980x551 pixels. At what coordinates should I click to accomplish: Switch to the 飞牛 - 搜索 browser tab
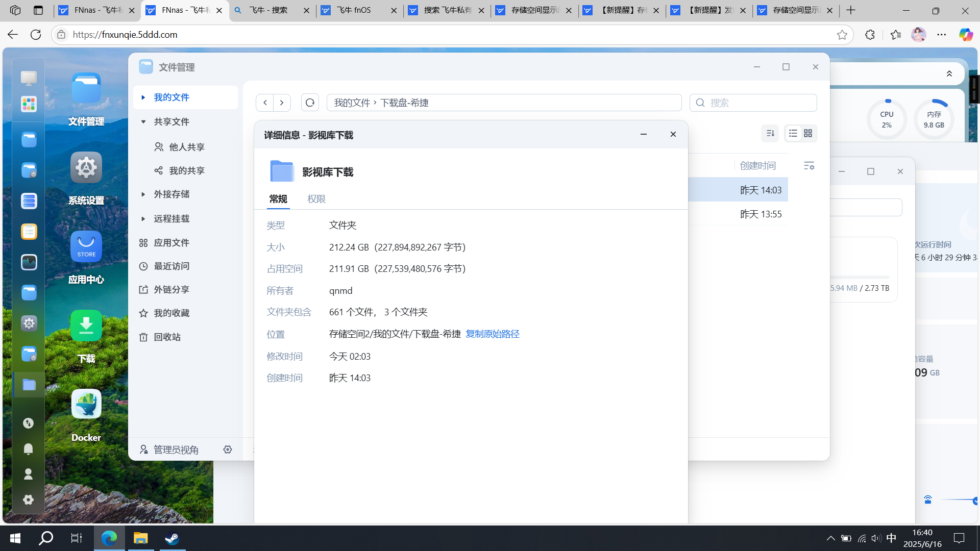tap(273, 10)
